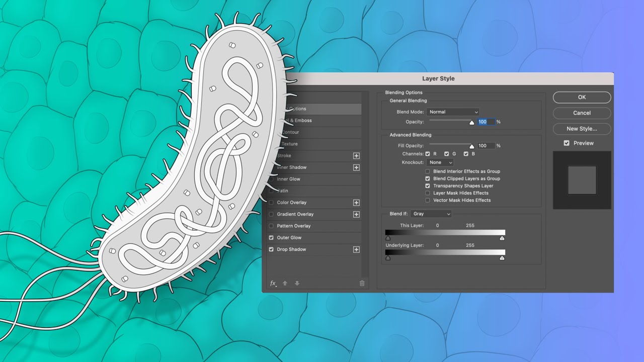Screen dimensions: 644x362
Task: Add another Stroke effect plus icon
Action: pos(356,156)
